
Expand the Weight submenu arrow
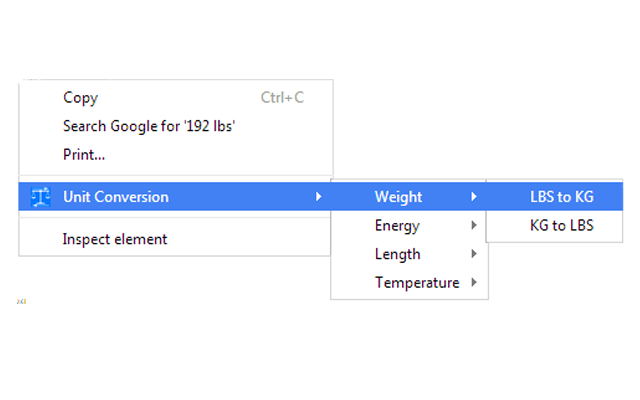pyautogui.click(x=474, y=197)
